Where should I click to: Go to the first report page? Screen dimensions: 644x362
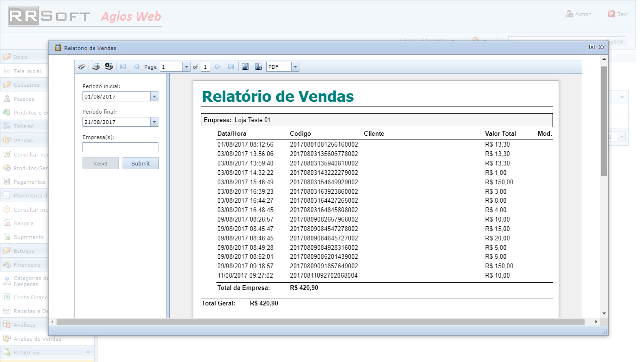(123, 67)
